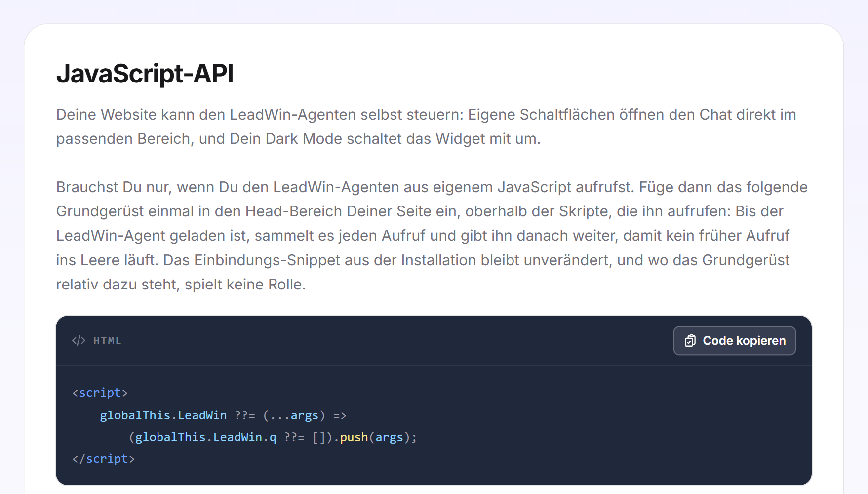This screenshot has width=868, height=494.
Task: Click the closing </script> tag line
Action: (104, 459)
